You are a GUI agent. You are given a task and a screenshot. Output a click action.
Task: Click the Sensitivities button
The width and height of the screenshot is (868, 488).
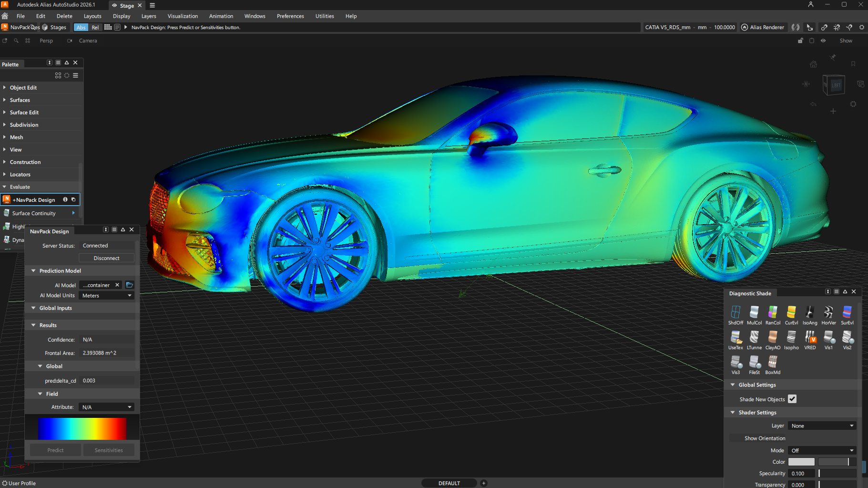[109, 450]
